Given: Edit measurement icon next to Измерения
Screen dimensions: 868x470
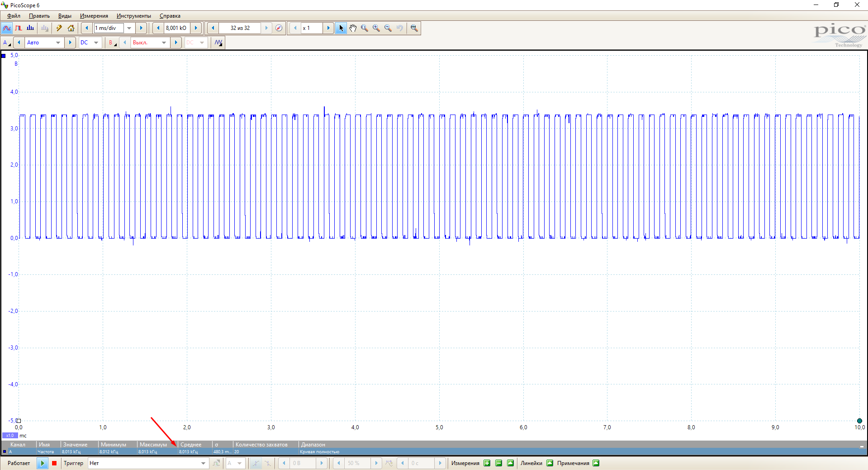Looking at the screenshot, I should point(511,463).
